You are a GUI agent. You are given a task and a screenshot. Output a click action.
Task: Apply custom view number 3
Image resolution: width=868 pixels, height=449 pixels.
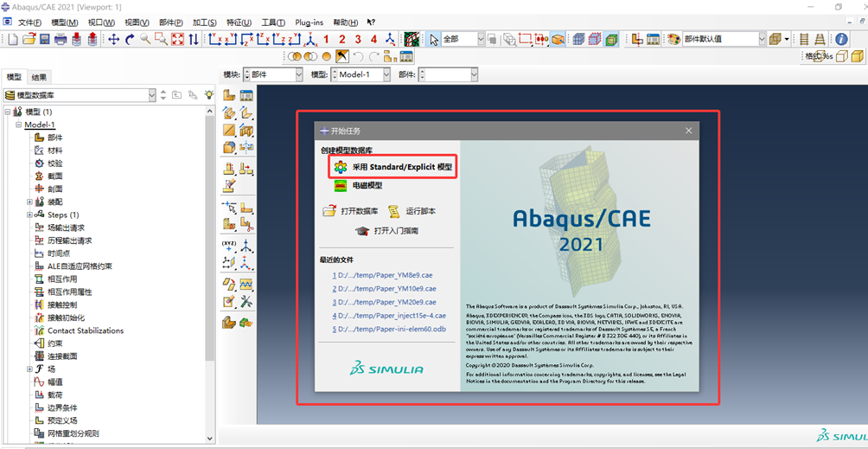pos(358,39)
